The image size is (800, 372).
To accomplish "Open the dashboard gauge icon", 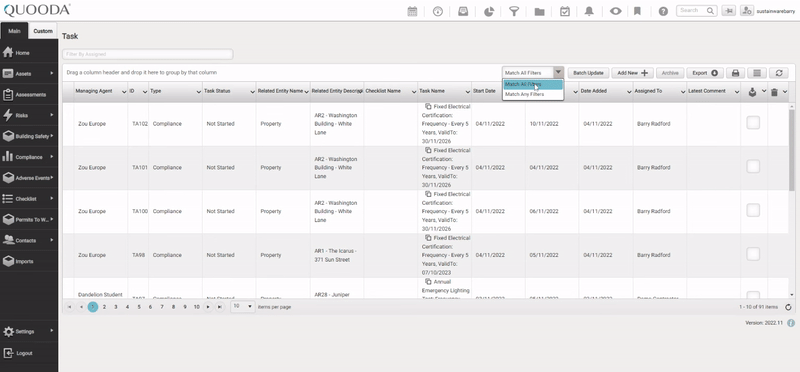I will pos(438,11).
